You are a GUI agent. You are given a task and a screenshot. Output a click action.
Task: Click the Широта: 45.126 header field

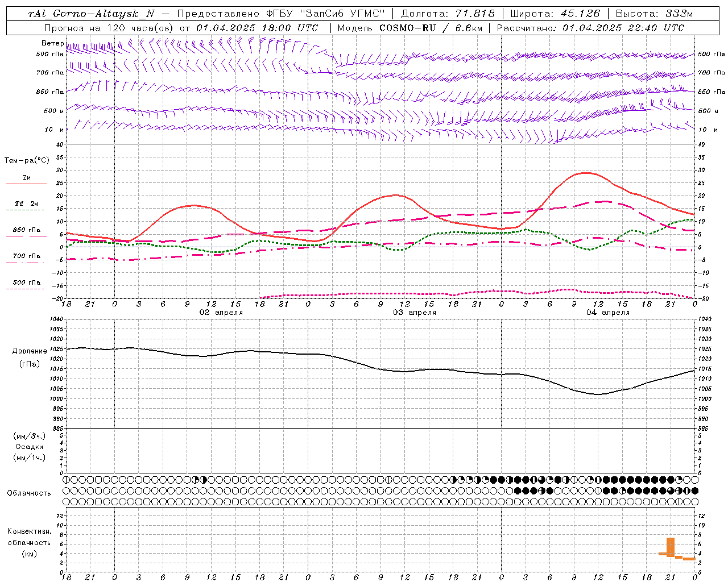point(555,14)
